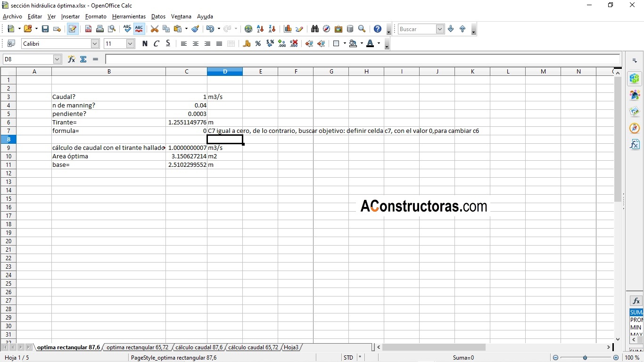Toggle Italic (C) formatting

[x=157, y=44]
